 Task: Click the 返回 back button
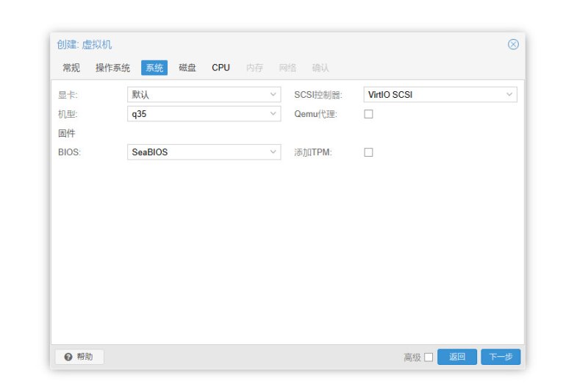(x=456, y=357)
